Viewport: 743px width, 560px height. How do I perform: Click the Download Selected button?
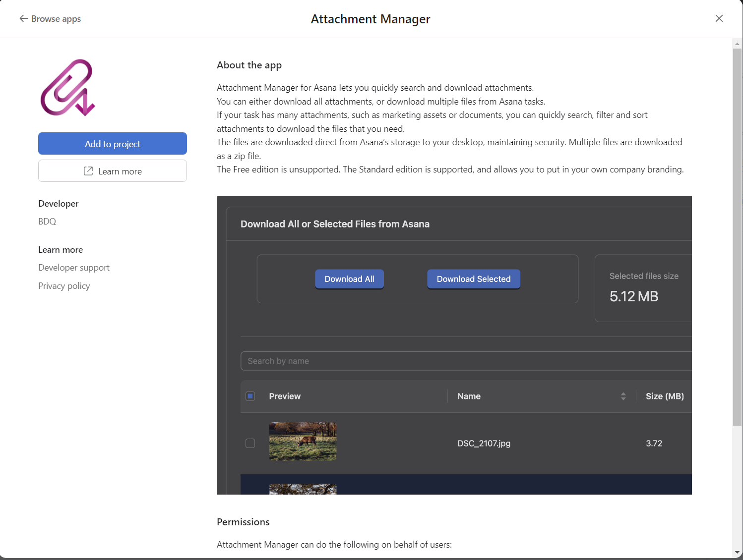point(473,279)
